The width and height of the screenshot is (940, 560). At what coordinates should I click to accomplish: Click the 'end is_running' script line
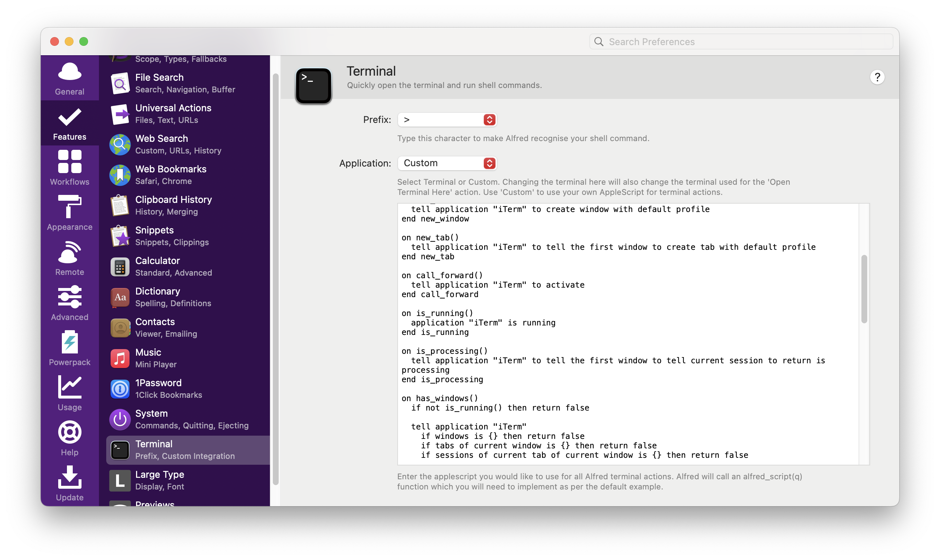tap(435, 332)
